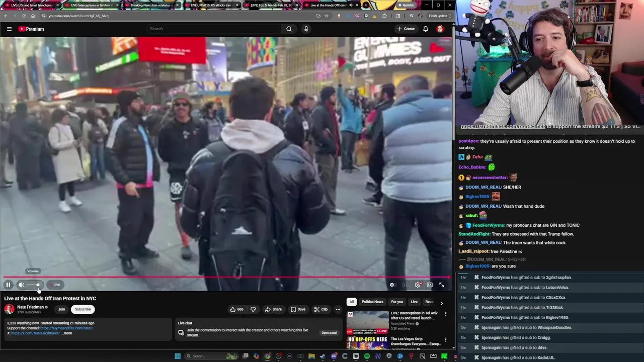
Task: Jump to Live in the player
Action: (x=55, y=285)
